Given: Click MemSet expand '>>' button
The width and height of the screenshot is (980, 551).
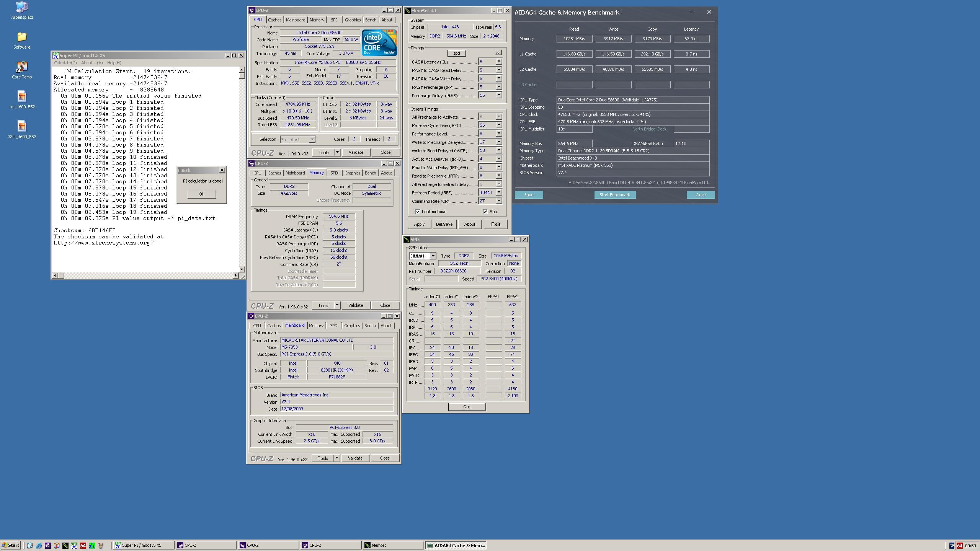Looking at the screenshot, I should (498, 52).
